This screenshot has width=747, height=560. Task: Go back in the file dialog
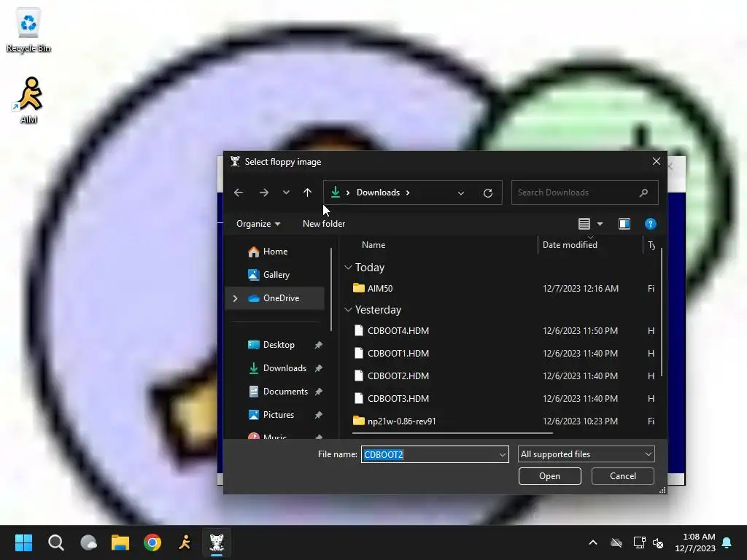click(x=239, y=192)
